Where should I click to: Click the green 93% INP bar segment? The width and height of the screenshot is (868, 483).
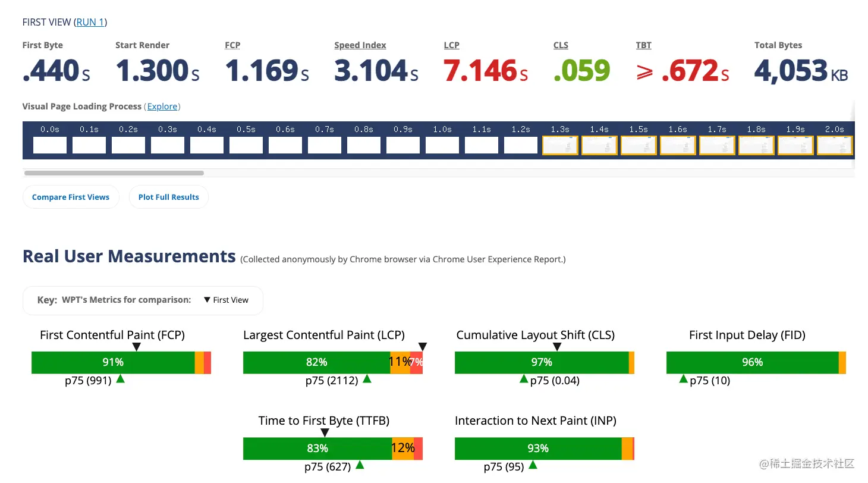pos(538,448)
